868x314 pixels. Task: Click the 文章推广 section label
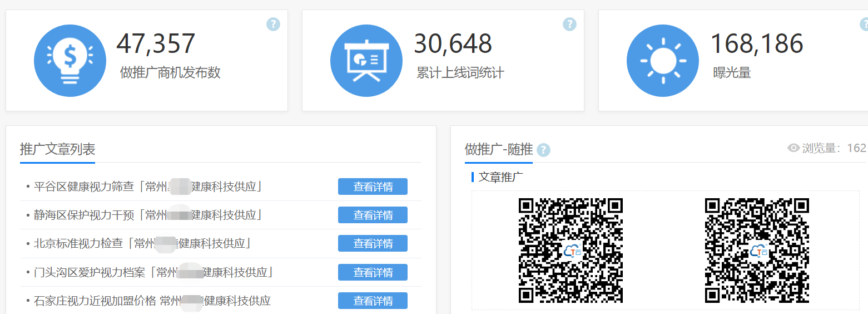(x=501, y=177)
